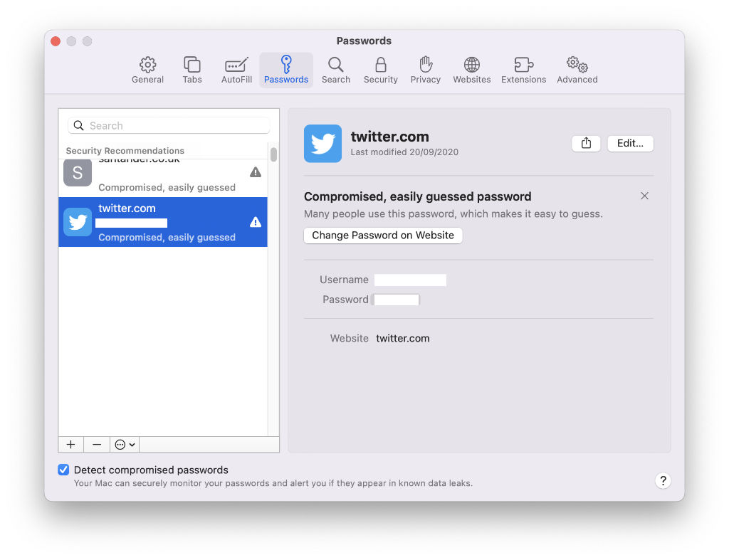Click the gray S icon for santander
Viewport: 729px width, 560px height.
[78, 172]
